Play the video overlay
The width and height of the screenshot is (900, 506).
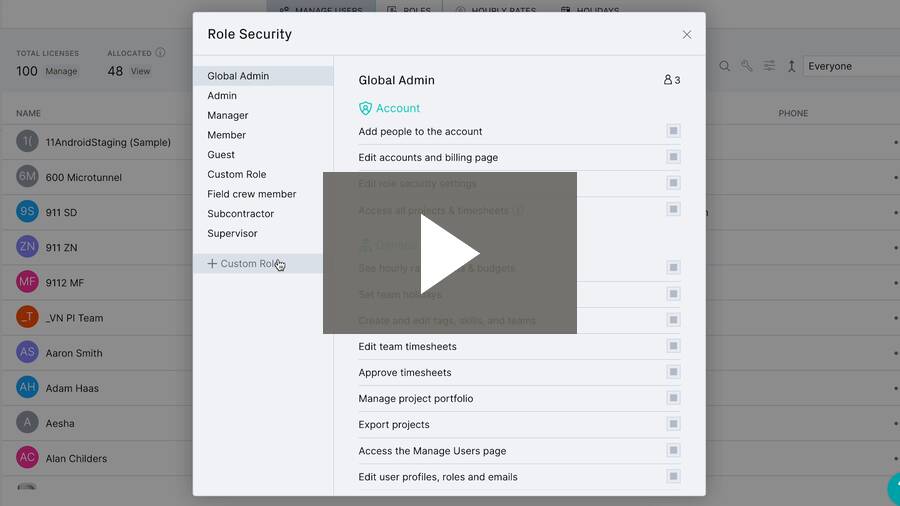[449, 253]
